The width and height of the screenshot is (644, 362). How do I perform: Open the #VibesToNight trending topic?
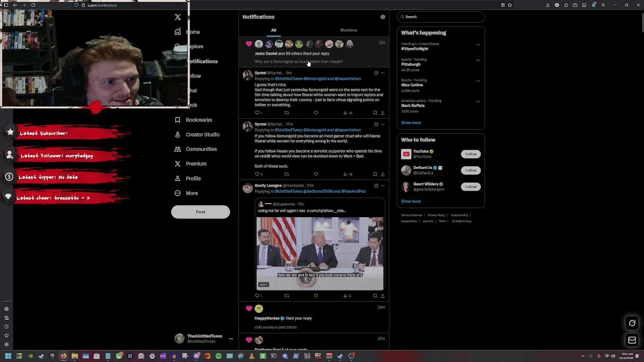415,49
